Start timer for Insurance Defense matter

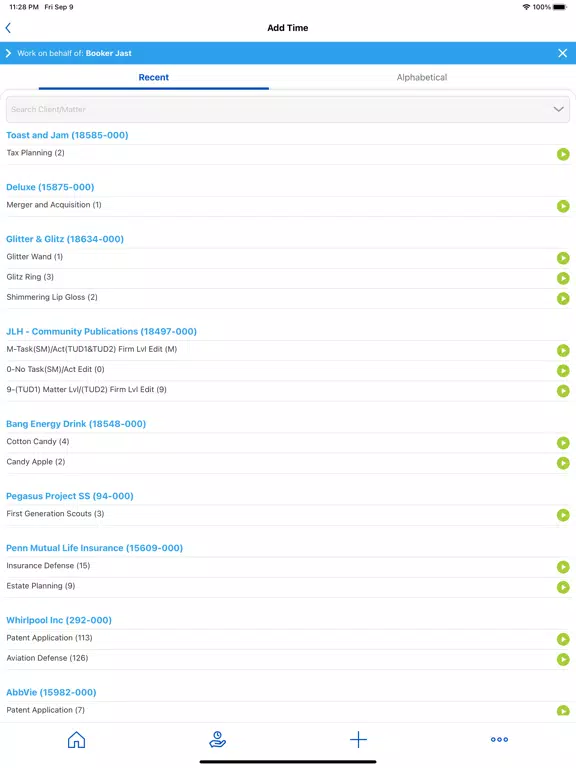click(563, 567)
